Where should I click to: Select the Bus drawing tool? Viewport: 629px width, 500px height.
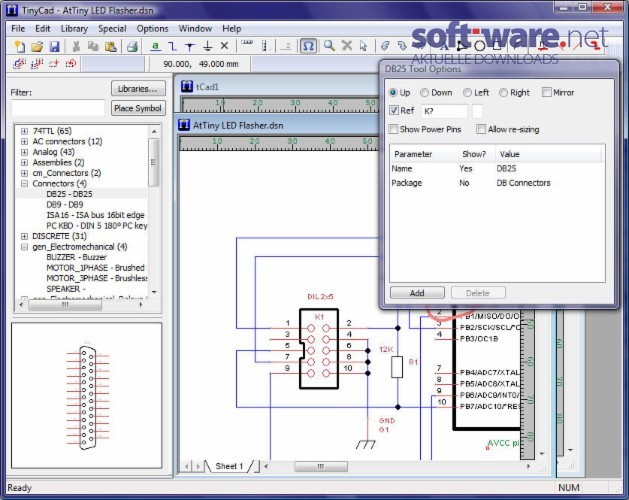click(x=247, y=43)
